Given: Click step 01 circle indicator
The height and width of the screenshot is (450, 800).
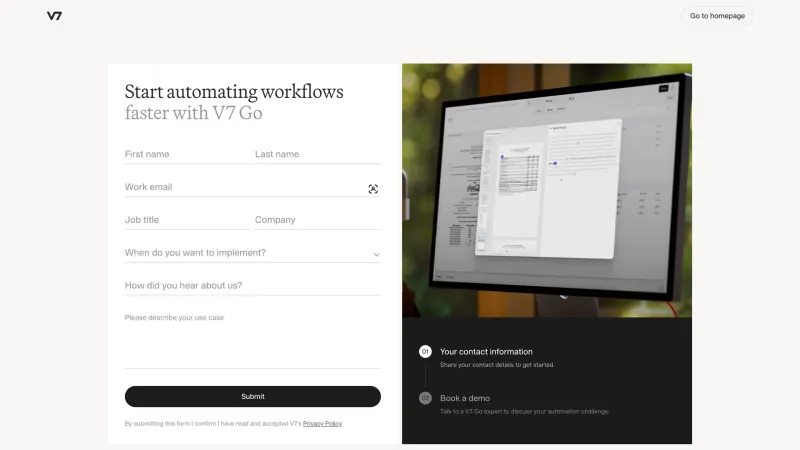Looking at the screenshot, I should pos(425,352).
